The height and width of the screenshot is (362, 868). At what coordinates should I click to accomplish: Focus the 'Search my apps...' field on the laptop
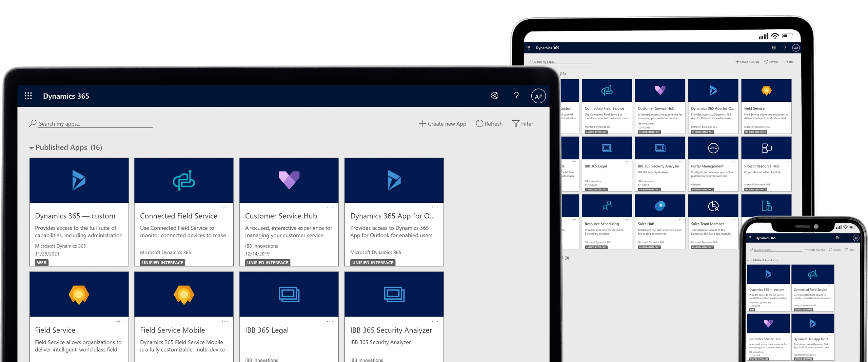pyautogui.click(x=96, y=124)
